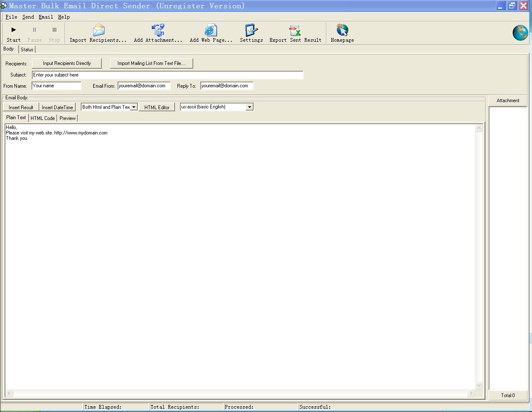This screenshot has height=412, width=532.
Task: Open the us-ascii encoding dropdown
Action: [249, 107]
